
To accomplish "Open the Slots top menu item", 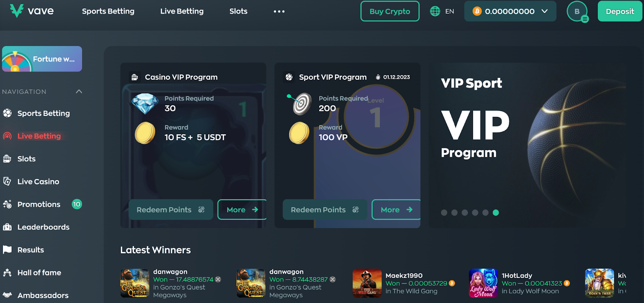I will 238,11.
